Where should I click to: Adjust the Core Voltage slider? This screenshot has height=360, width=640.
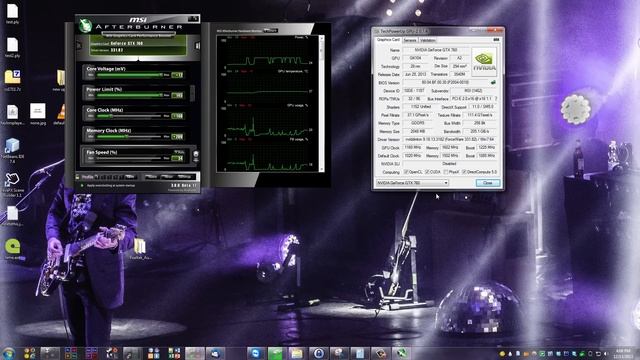[x=129, y=75]
